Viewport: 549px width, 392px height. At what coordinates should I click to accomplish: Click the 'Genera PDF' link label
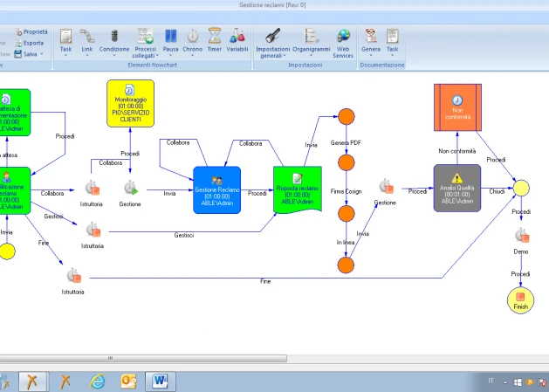(346, 142)
